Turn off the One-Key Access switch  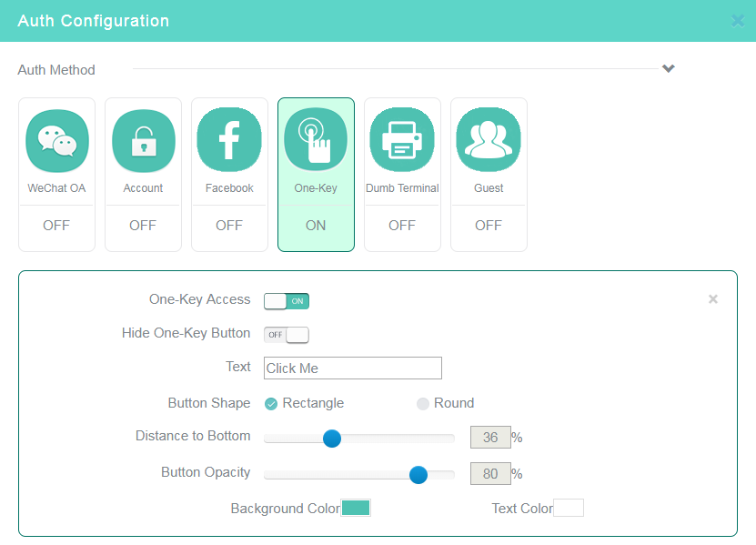click(x=287, y=301)
